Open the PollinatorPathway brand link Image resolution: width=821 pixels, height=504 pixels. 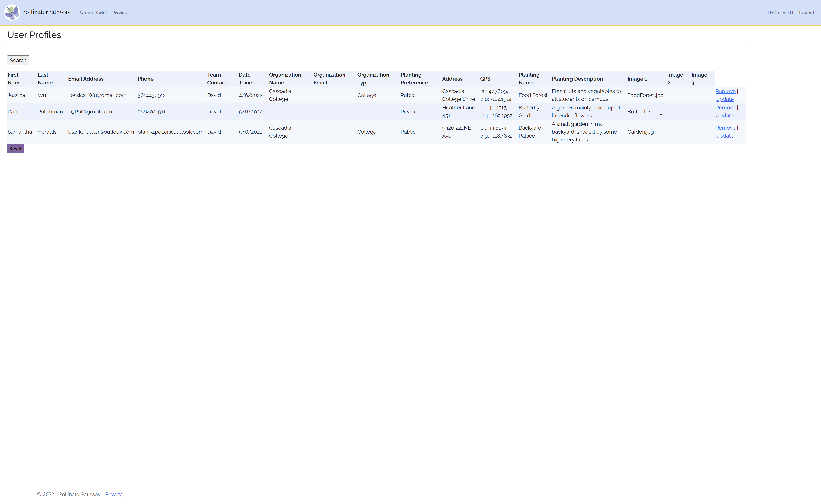[x=46, y=12]
